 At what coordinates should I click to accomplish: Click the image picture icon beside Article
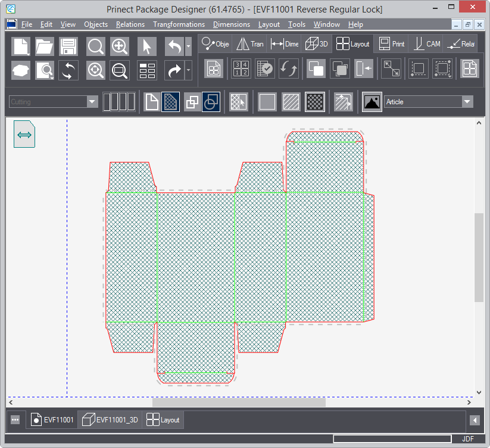click(x=372, y=102)
